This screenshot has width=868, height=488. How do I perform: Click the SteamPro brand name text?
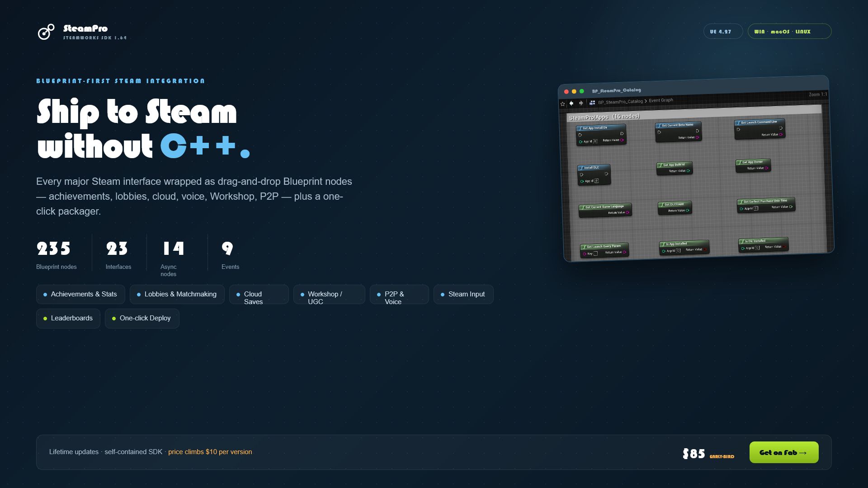tap(85, 28)
